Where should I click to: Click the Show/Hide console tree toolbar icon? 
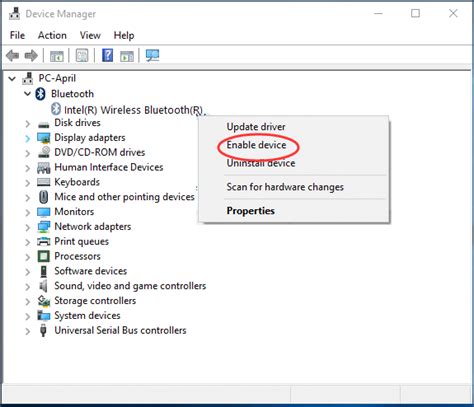(x=57, y=56)
